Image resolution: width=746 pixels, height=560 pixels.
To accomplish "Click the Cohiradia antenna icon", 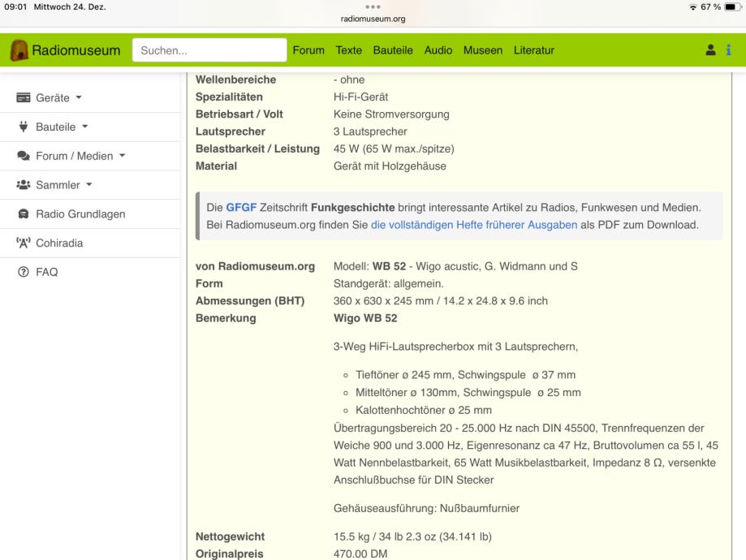I will pos(24,243).
